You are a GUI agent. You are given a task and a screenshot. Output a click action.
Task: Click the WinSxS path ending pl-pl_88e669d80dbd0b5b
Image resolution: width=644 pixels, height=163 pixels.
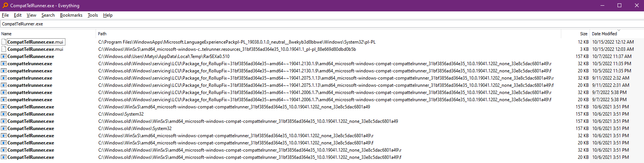[227, 49]
